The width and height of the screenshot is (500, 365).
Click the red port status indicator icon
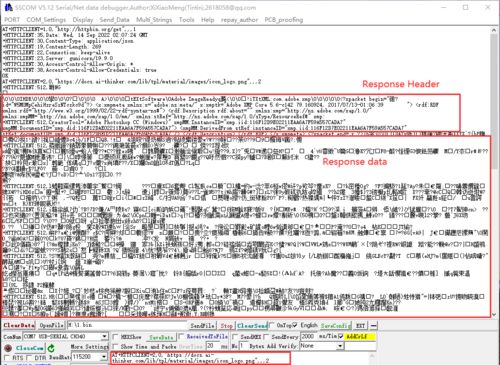(8, 348)
